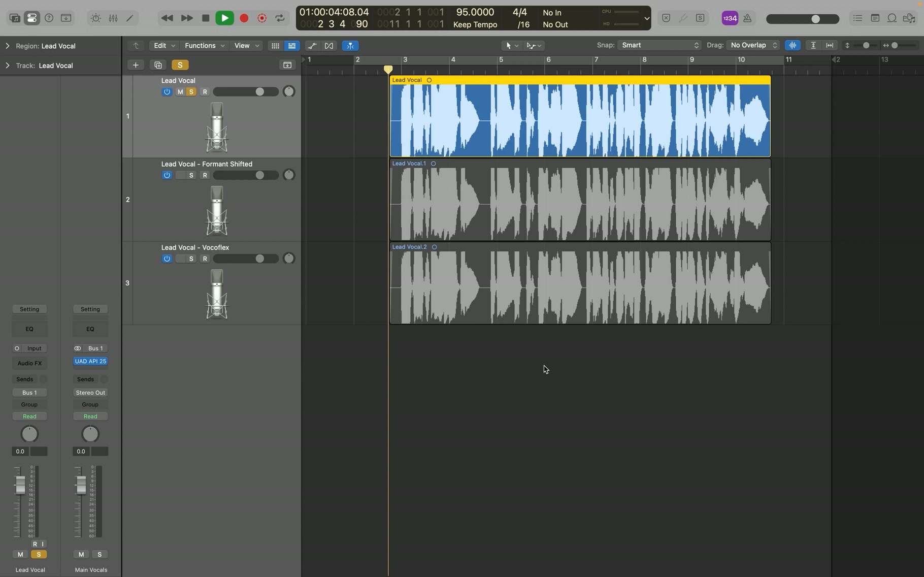Screen dimensions: 924x577
Task: Toggle the Inspector panel button
Action: point(32,18)
